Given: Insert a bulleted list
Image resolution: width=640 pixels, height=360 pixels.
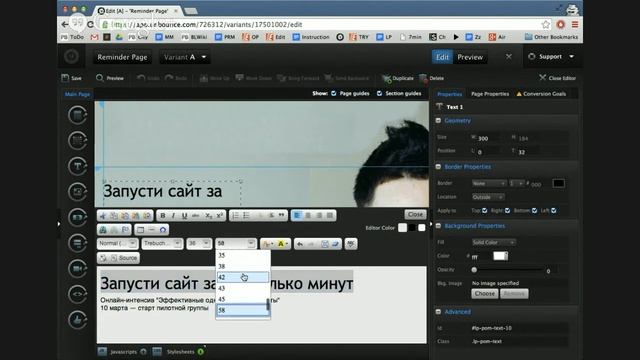Looking at the screenshot, I should point(247,216).
